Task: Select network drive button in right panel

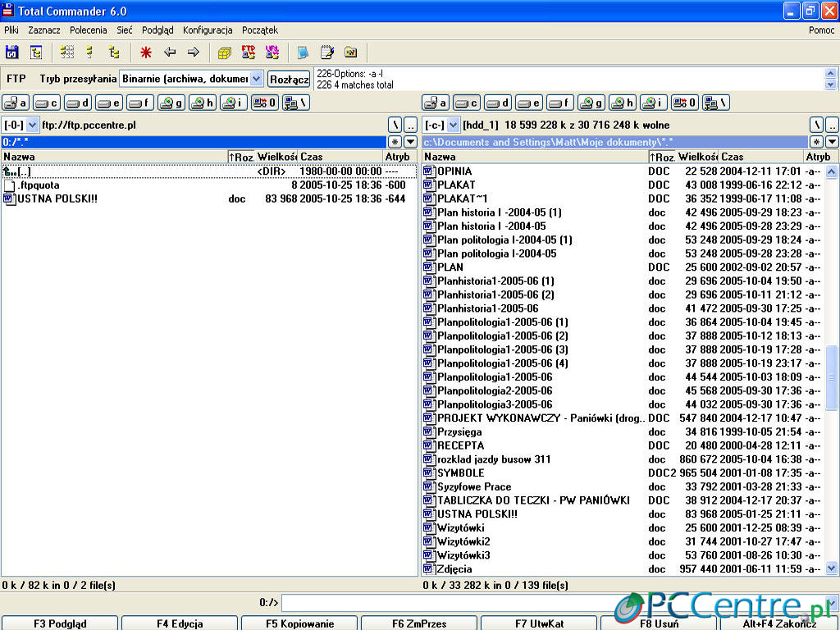Action: pyautogui.click(x=714, y=103)
